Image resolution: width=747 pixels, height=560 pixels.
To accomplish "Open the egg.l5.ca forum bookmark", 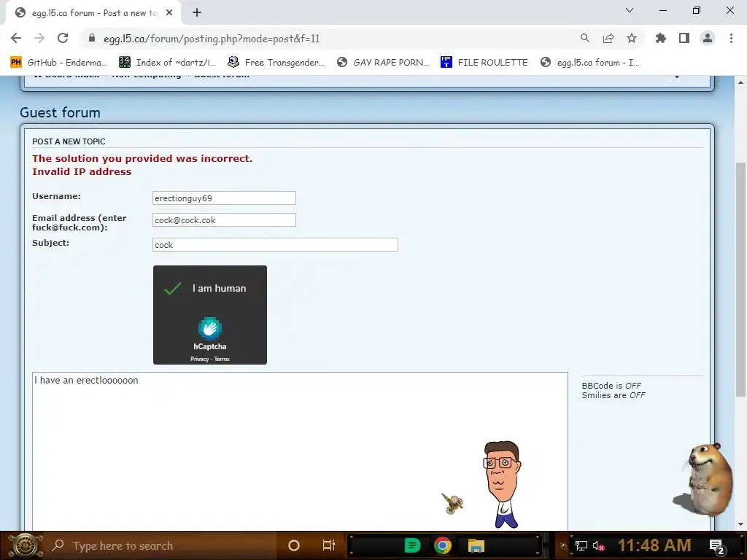I will click(x=589, y=63).
